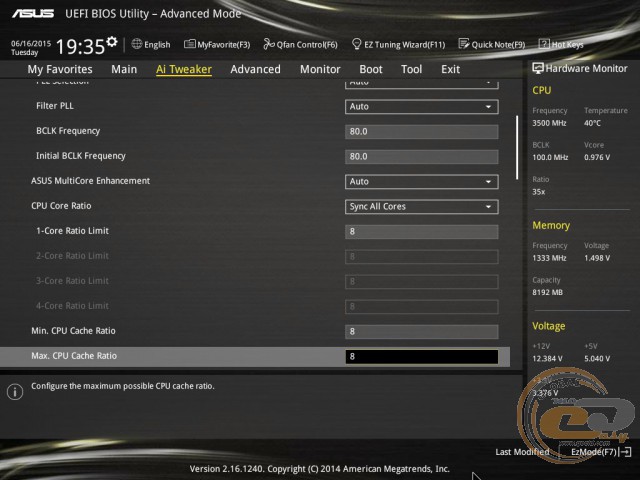Click the settings list scrollbar thumb
Image resolution: width=640 pixels, height=480 pixels.
[517, 147]
